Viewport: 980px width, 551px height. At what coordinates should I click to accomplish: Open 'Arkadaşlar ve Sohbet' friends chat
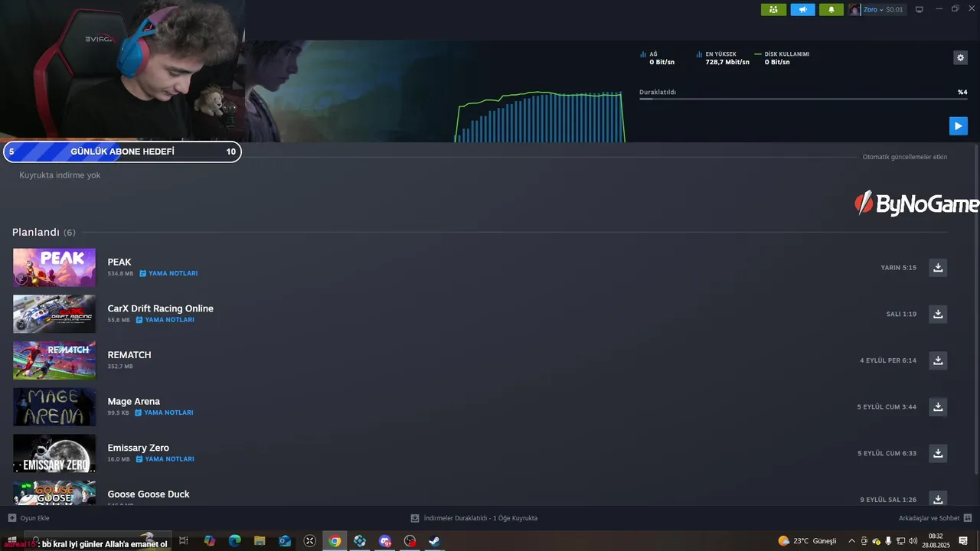pos(929,518)
